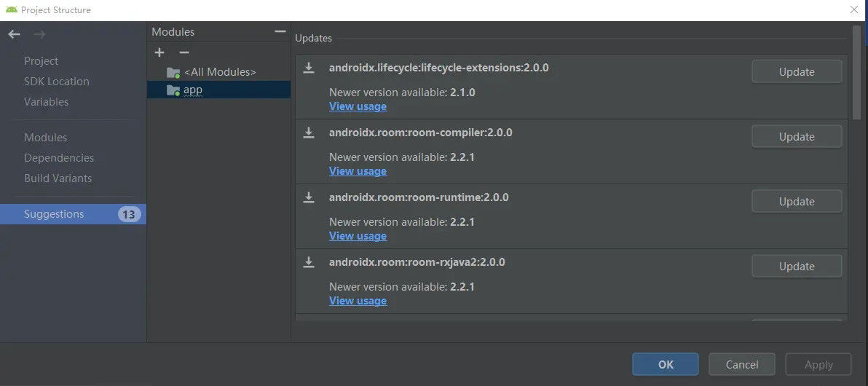Minimize the Modules panel
Screen dimensions: 868x386
[x=280, y=31]
